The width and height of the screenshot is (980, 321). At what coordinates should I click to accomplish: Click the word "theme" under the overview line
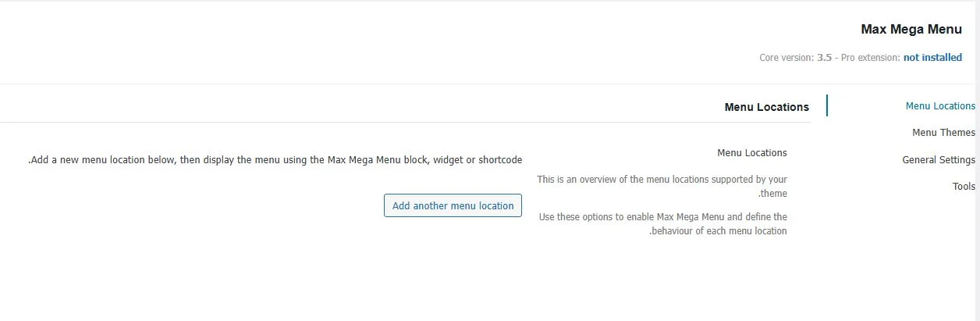tap(774, 194)
